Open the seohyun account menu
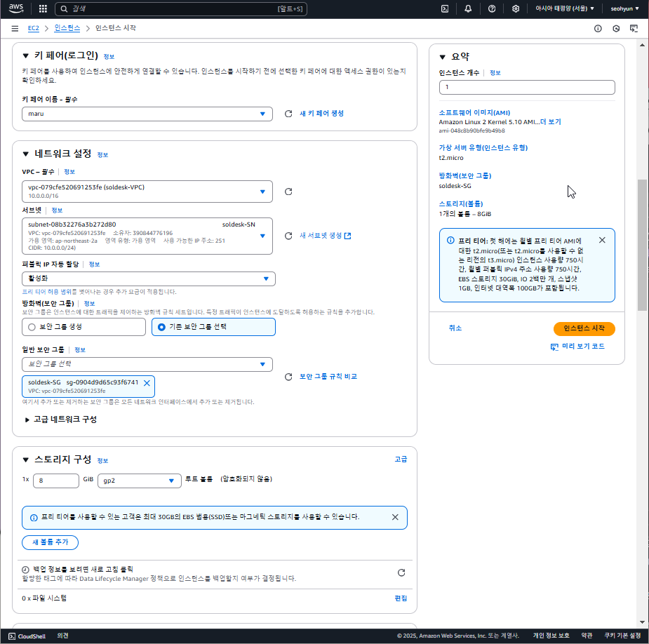649x644 pixels. click(624, 8)
